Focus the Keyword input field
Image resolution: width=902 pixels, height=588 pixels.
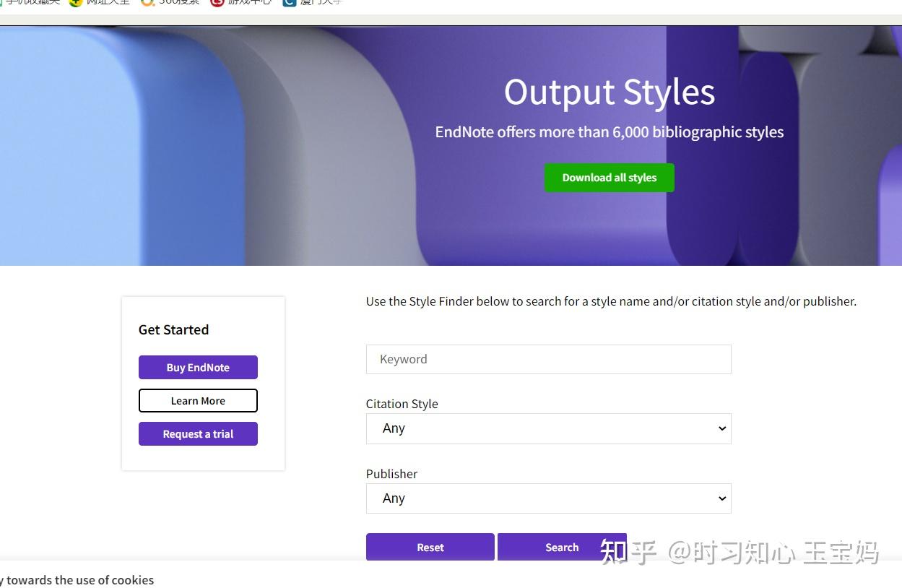[548, 359]
